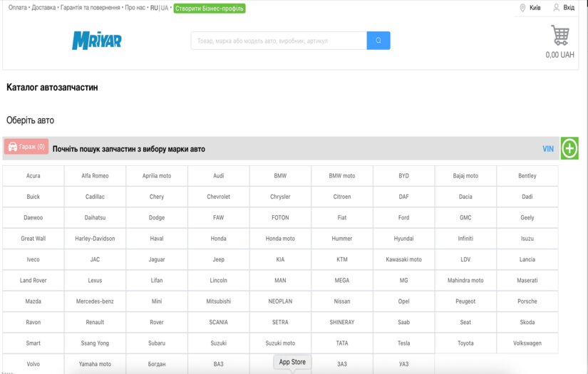Select the Lexus brand

[95, 281]
